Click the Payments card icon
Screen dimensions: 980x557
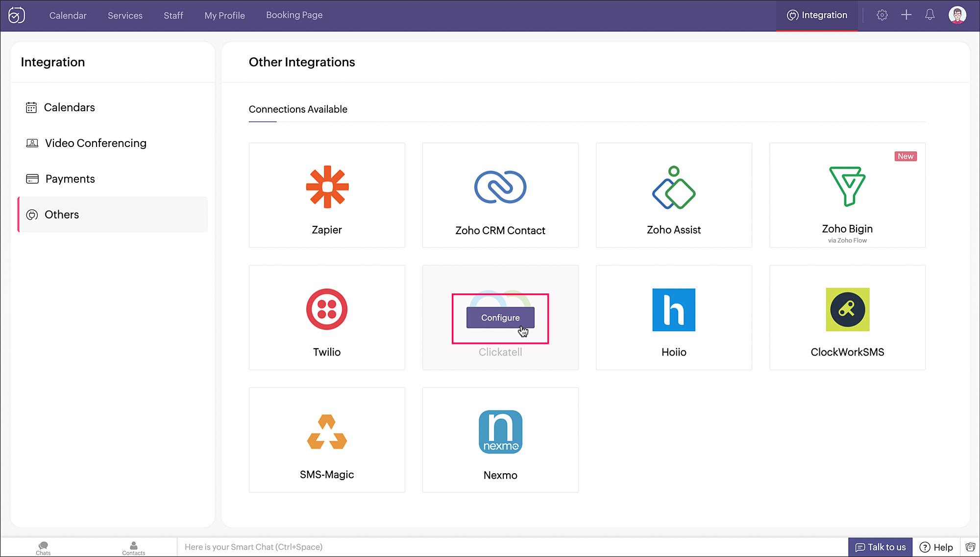tap(32, 179)
